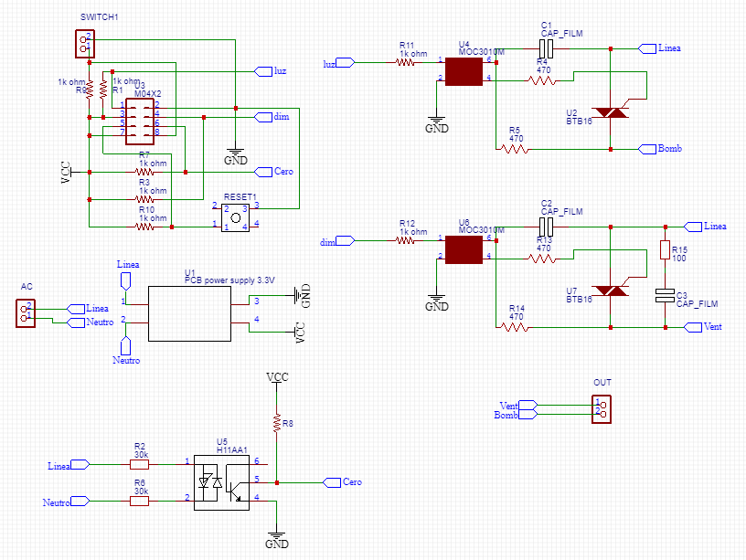The width and height of the screenshot is (746, 560).
Task: Select resistor R13 470
Action: (542, 259)
